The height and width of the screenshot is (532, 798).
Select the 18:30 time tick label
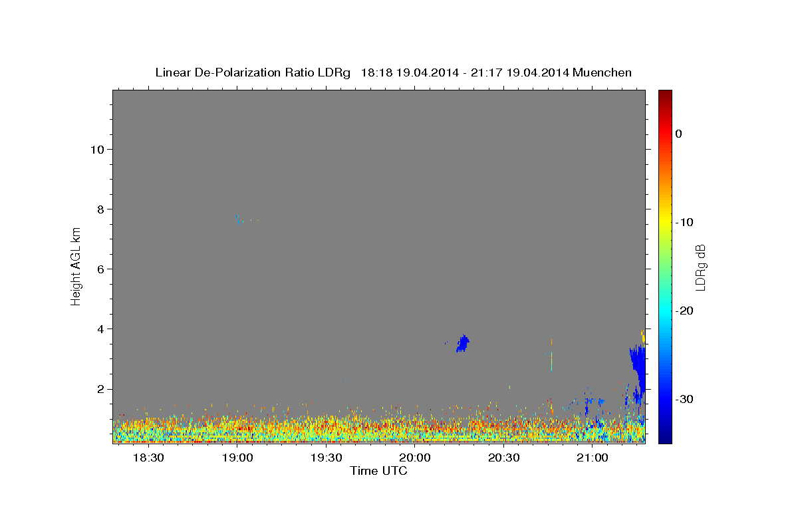[148, 458]
